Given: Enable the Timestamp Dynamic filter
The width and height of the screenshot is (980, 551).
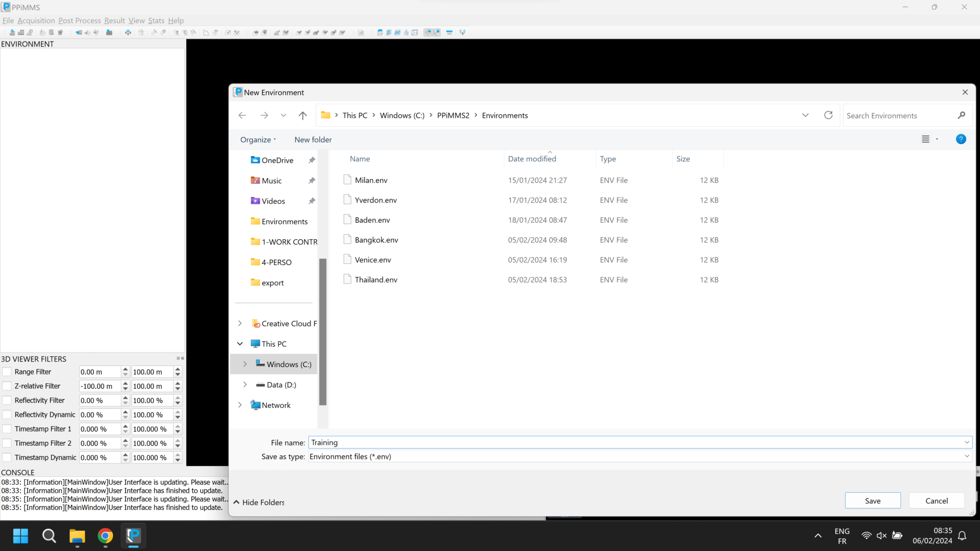Looking at the screenshot, I should coord(7,458).
